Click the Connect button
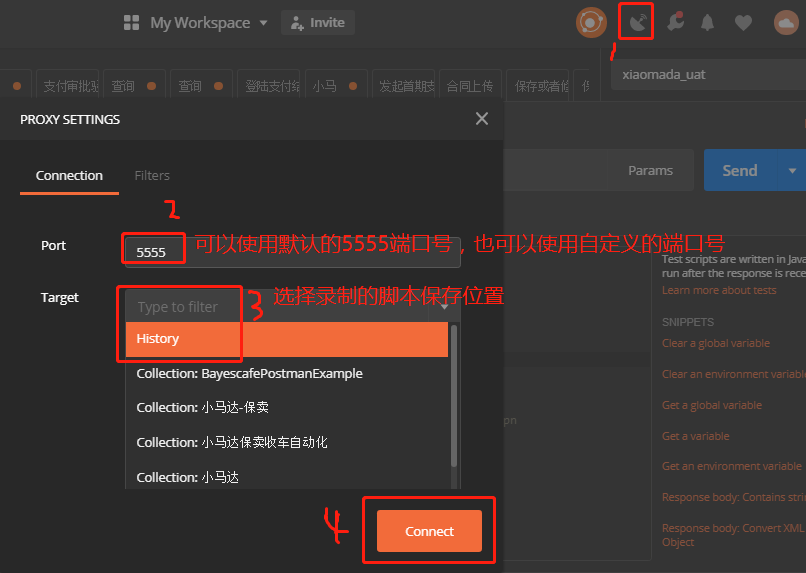Image resolution: width=806 pixels, height=573 pixels. [429, 531]
